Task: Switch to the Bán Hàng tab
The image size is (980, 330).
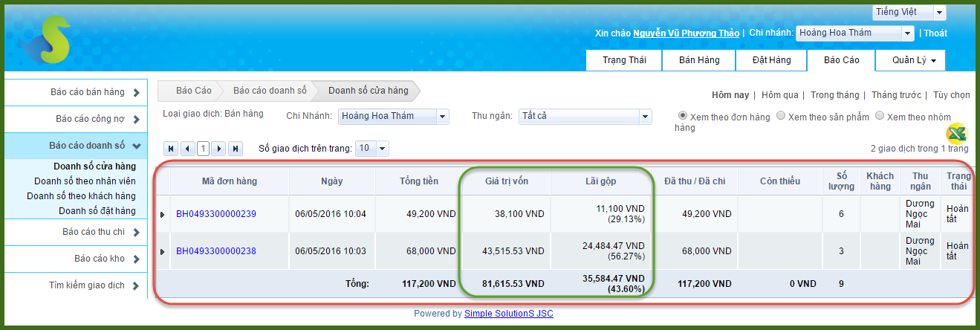Action: [698, 60]
